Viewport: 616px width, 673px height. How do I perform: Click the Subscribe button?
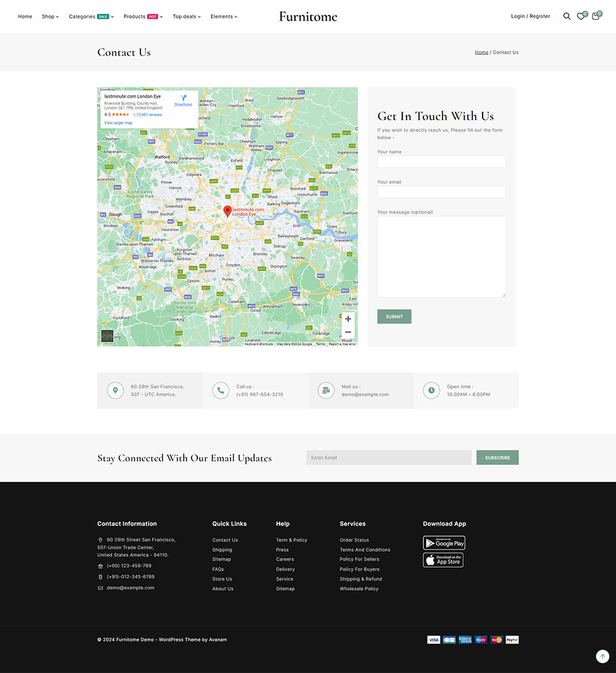pos(497,457)
